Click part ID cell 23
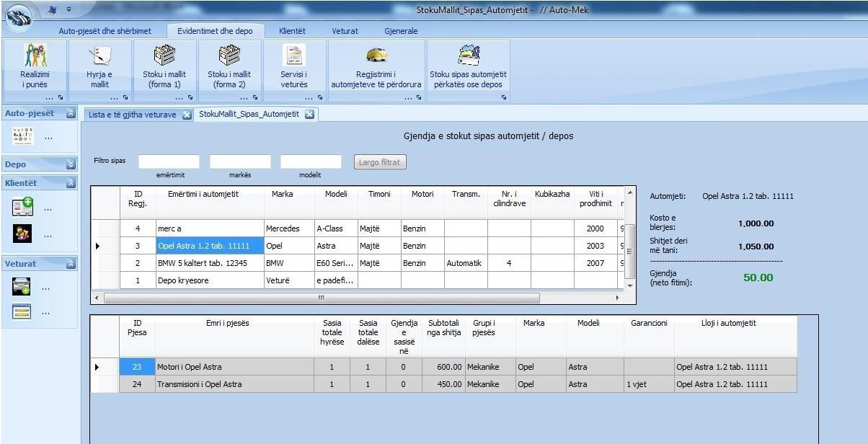 coord(137,367)
